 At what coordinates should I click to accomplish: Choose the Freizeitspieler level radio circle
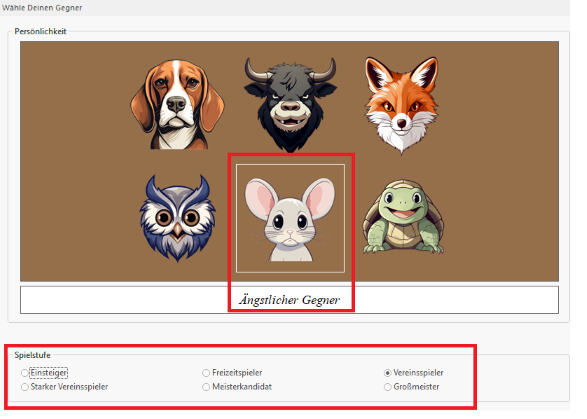(206, 373)
